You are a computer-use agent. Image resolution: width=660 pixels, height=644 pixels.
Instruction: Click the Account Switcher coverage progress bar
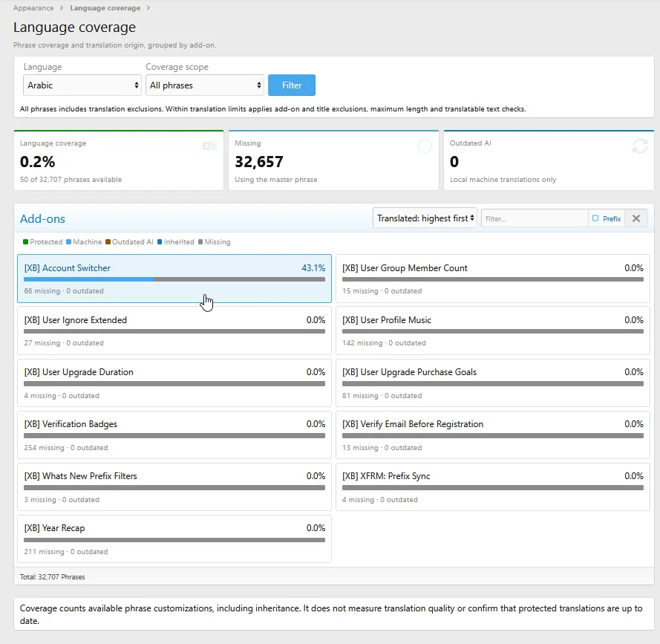[x=174, y=279]
